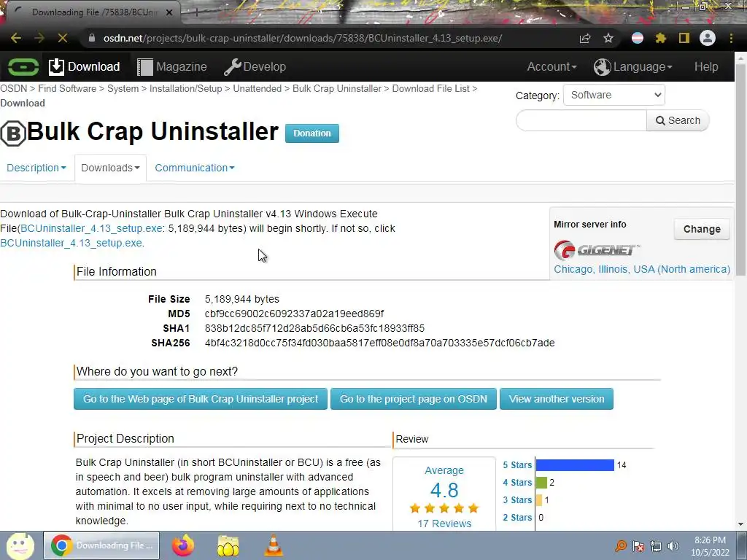Image resolution: width=747 pixels, height=560 pixels.
Task: Open the Magazine section
Action: click(x=172, y=66)
